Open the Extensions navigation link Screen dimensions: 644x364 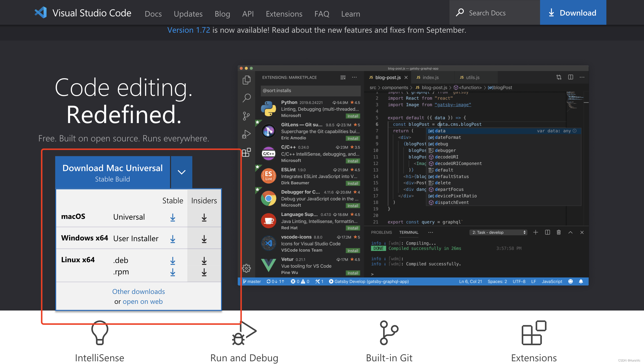coord(284,14)
